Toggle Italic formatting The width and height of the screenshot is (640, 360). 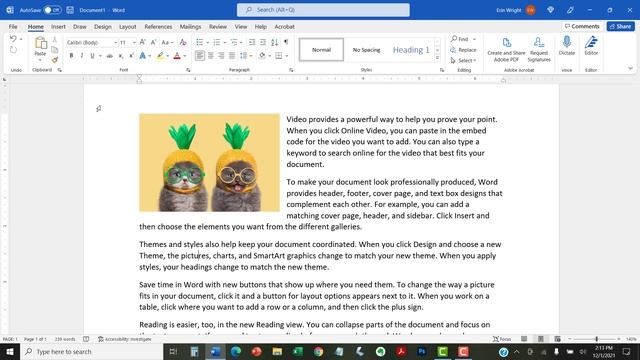82,56
